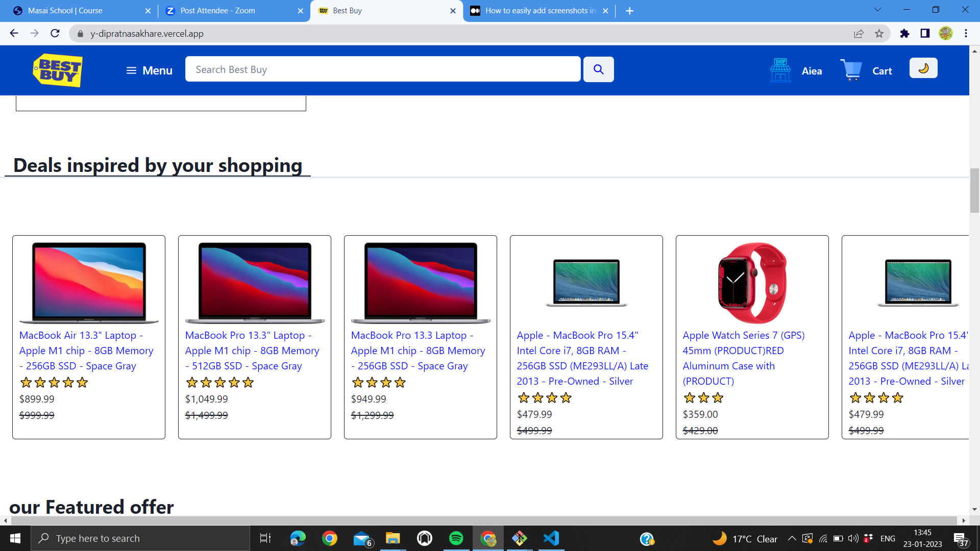Open Spotify from the taskbar
This screenshot has height=551, width=980.
click(x=456, y=538)
